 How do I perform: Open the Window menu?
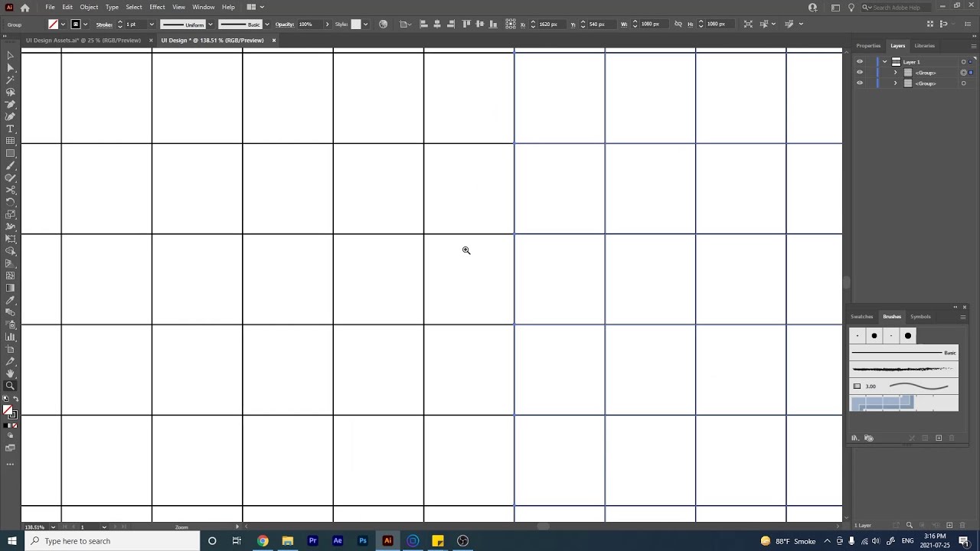click(203, 7)
